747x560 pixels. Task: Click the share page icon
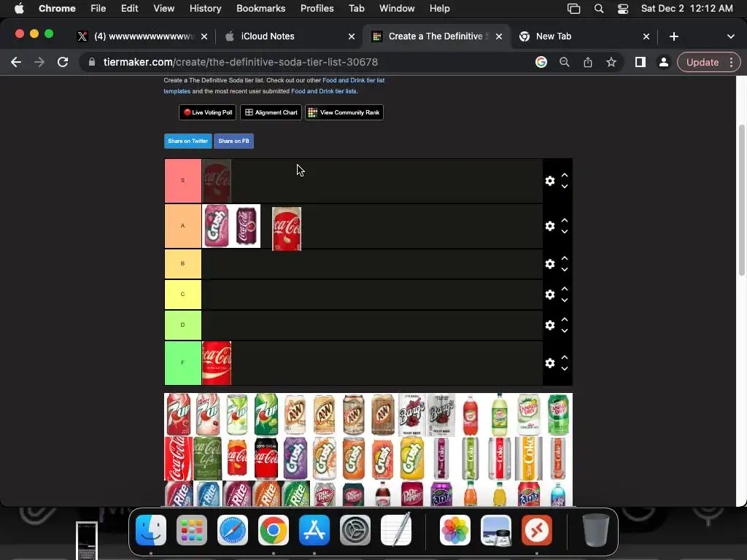click(x=588, y=63)
